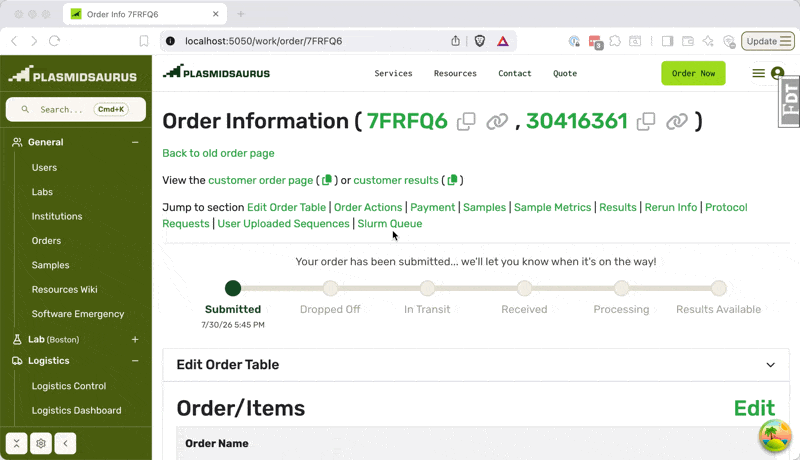Screen dimensions: 800x460
Task: Collapse the Edit Order Table panel chevron
Action: pos(770,365)
